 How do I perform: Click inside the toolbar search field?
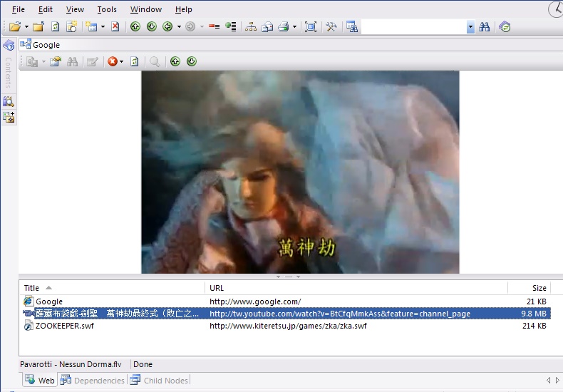click(414, 27)
